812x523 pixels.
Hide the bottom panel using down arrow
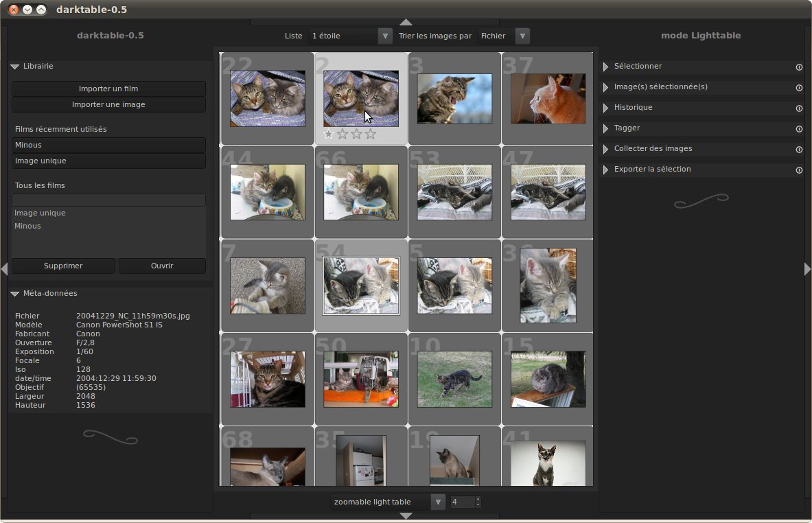[406, 515]
